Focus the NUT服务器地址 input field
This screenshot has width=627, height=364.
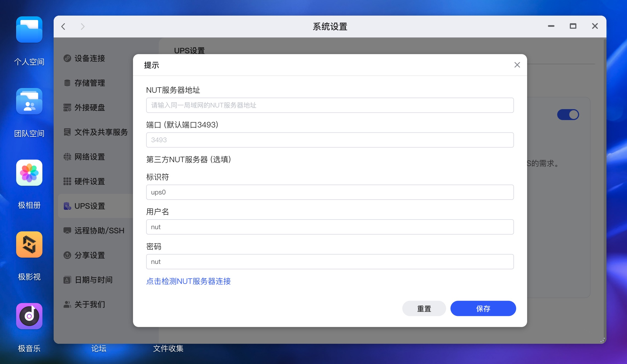pos(330,105)
